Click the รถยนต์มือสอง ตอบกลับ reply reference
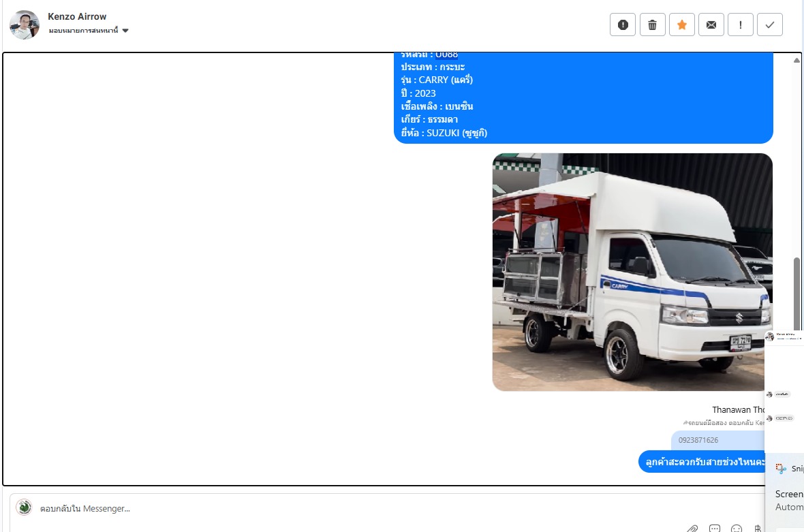Image resolution: width=804 pixels, height=532 pixels. (x=724, y=423)
